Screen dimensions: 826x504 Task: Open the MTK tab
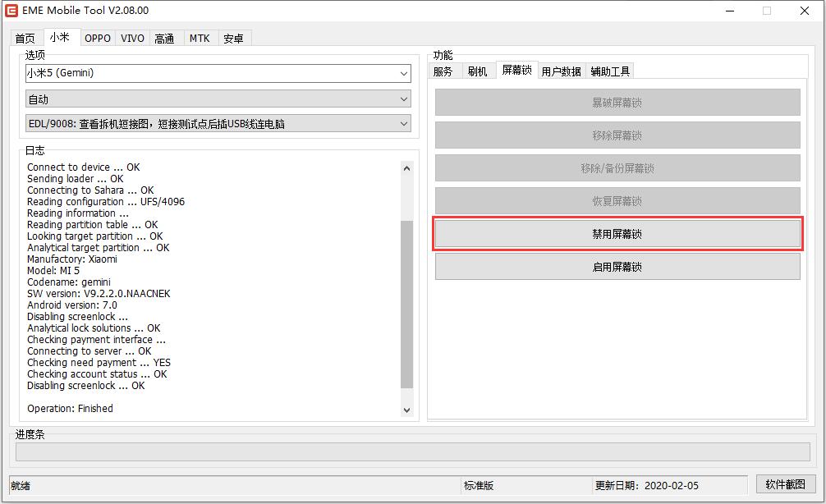(x=200, y=39)
